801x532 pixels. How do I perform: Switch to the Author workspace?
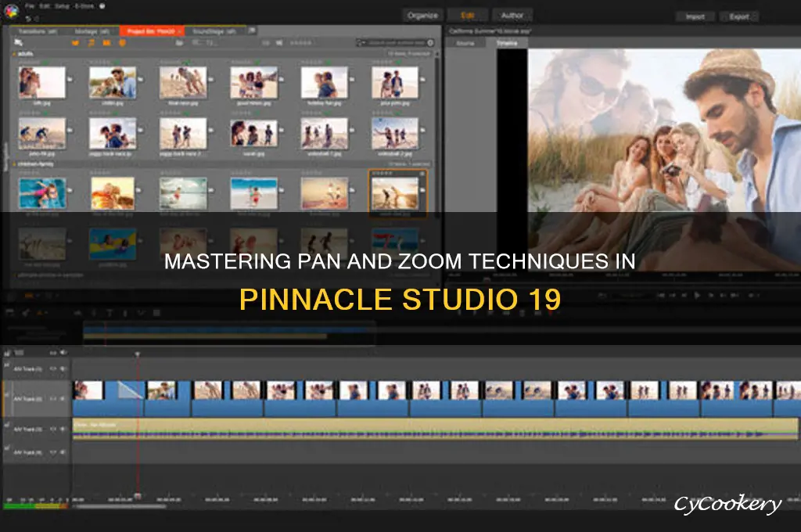point(512,16)
